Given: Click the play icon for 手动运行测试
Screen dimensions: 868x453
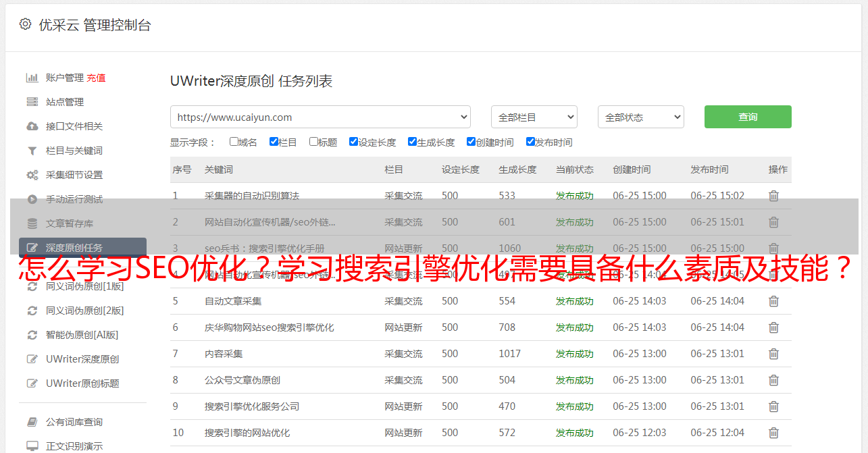Looking at the screenshot, I should [x=32, y=199].
